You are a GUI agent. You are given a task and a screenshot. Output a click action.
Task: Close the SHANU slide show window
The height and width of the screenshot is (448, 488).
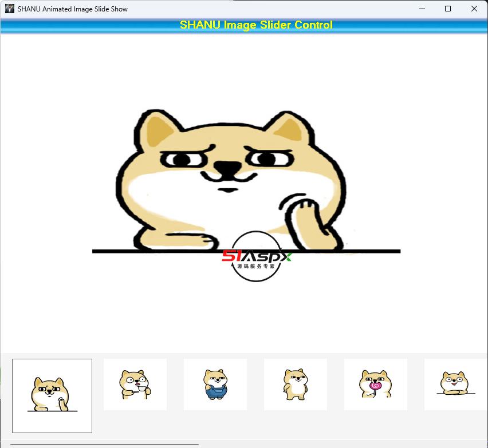[x=474, y=9]
